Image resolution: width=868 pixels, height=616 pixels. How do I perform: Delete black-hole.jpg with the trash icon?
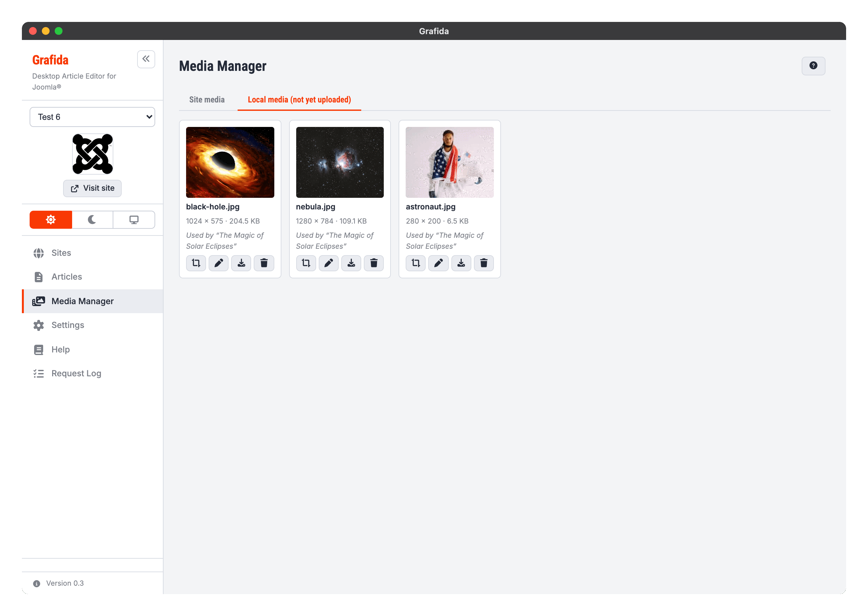[264, 263]
